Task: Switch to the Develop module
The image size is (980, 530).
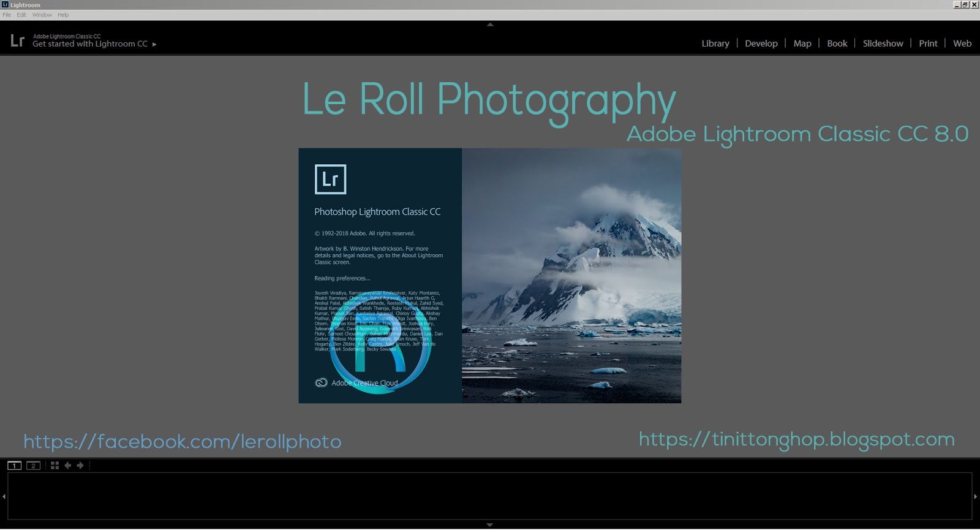Action: click(x=761, y=44)
